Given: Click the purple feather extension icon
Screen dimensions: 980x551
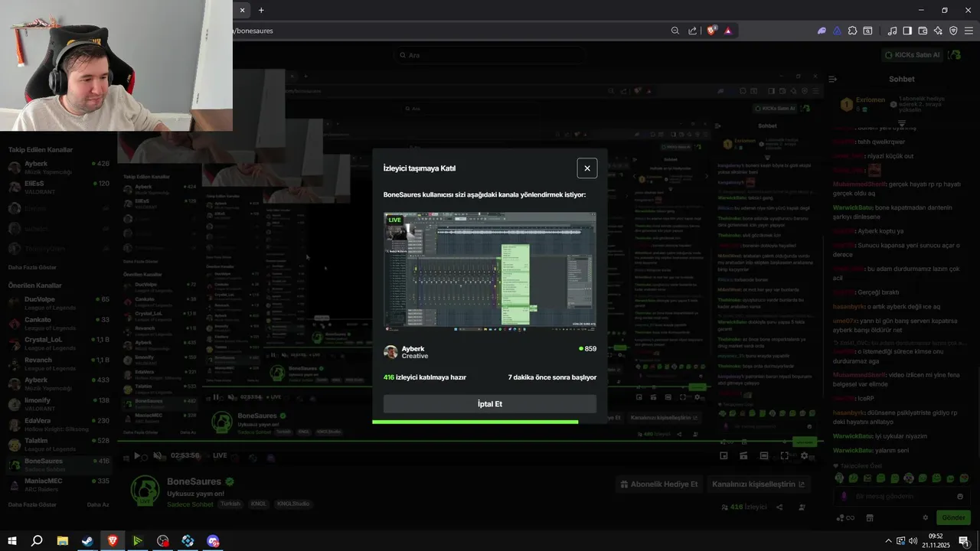Looking at the screenshot, I should click(822, 31).
